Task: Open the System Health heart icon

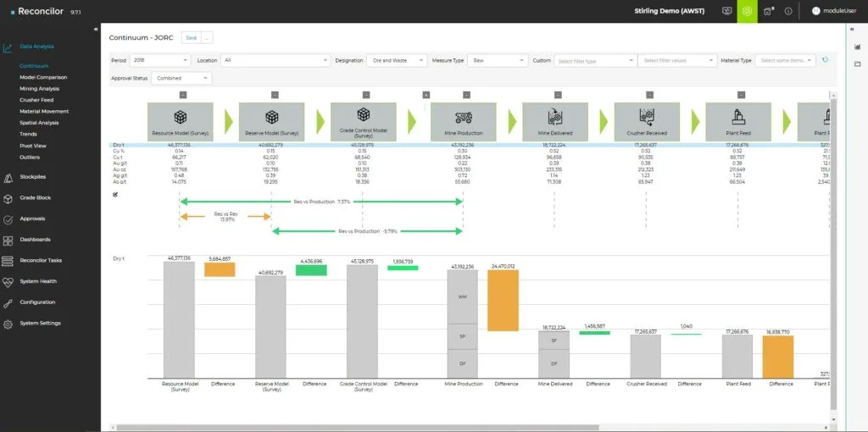Action: coord(8,282)
